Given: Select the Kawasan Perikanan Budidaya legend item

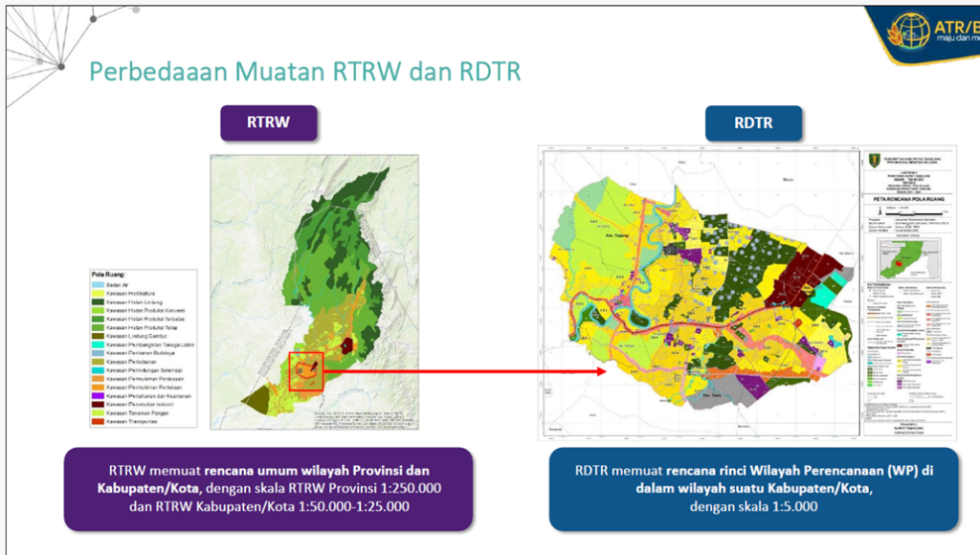Looking at the screenshot, I should click(x=97, y=353).
